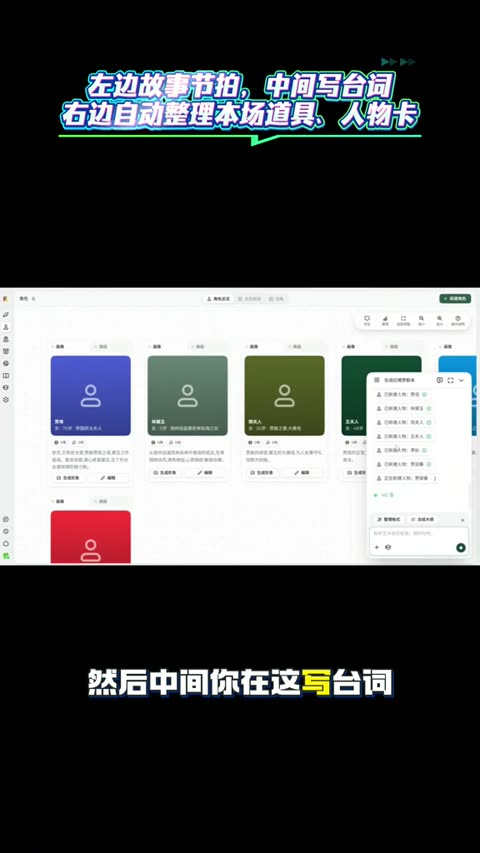Switch to the 角色总览 tab
This screenshot has height=853, width=480.
pos(218,299)
